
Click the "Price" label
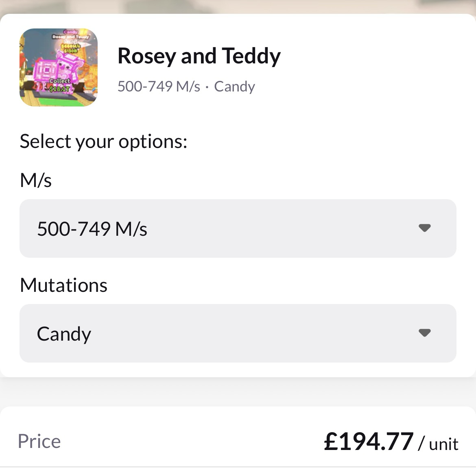click(39, 441)
